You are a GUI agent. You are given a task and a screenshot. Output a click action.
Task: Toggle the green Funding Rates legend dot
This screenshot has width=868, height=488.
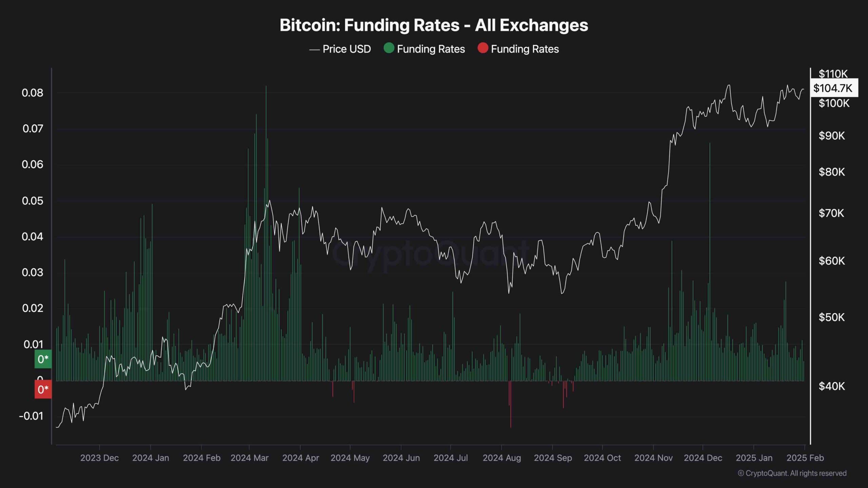tap(389, 48)
